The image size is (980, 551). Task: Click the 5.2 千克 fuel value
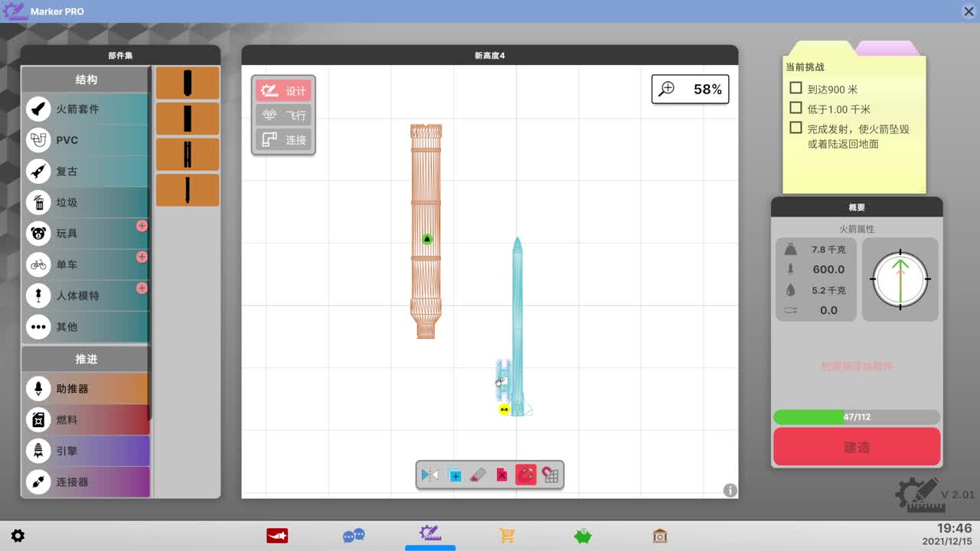pyautogui.click(x=828, y=290)
